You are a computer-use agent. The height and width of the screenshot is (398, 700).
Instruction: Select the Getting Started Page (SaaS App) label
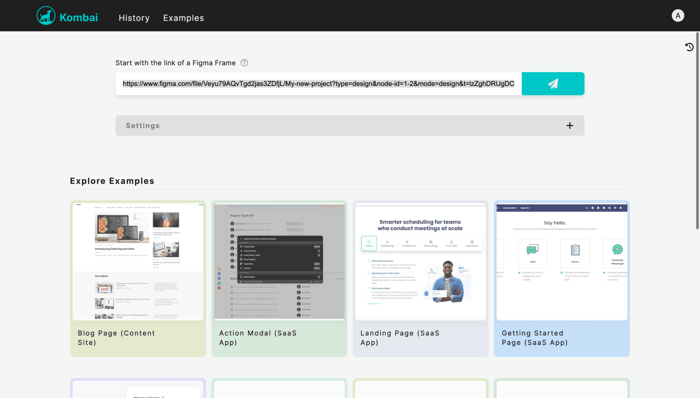pyautogui.click(x=534, y=338)
